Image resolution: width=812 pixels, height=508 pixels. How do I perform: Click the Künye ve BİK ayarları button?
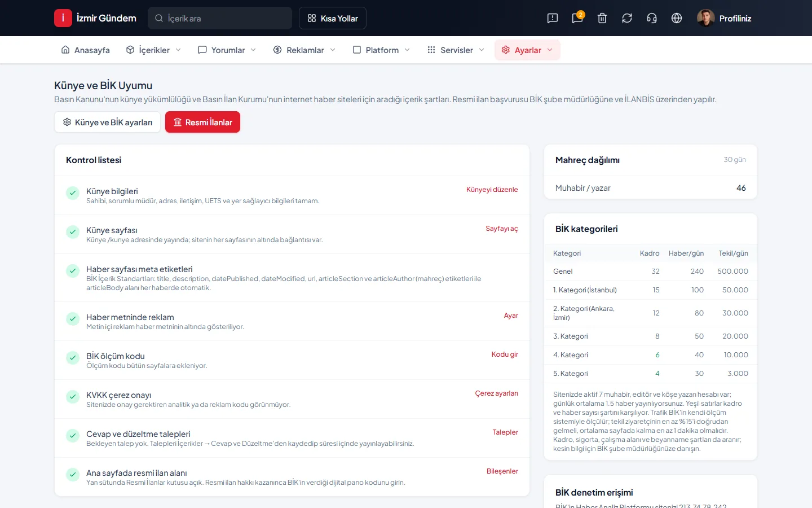pyautogui.click(x=108, y=122)
